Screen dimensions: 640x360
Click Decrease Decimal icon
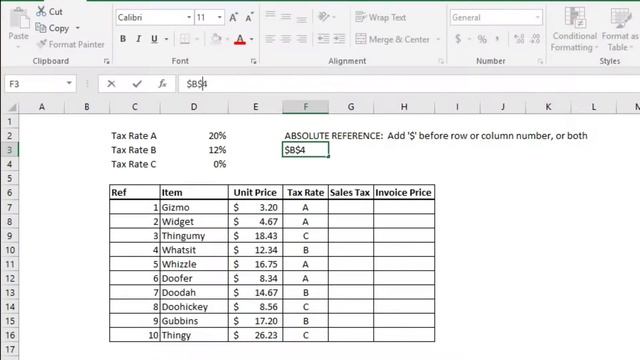[535, 39]
